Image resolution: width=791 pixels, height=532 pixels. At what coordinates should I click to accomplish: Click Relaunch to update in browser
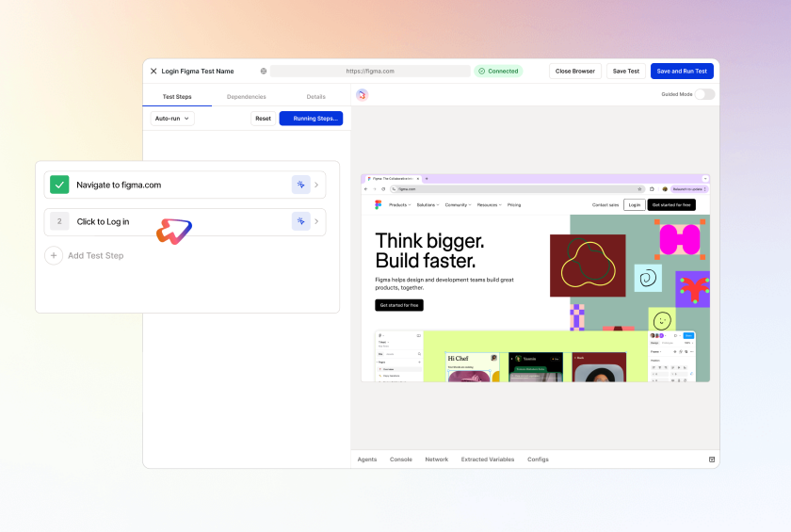[x=689, y=189]
